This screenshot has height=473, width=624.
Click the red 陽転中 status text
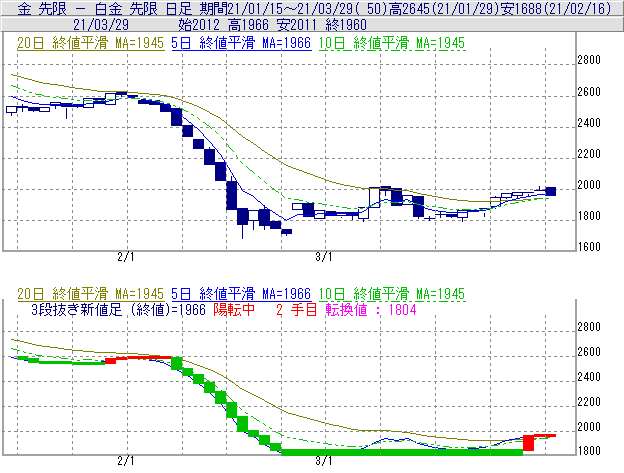tap(234, 310)
